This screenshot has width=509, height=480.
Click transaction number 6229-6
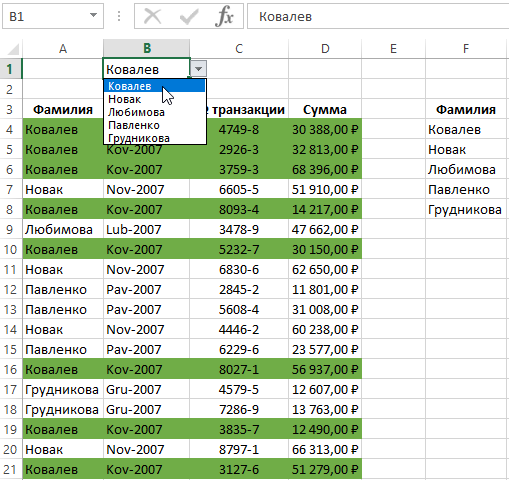pyautogui.click(x=239, y=349)
